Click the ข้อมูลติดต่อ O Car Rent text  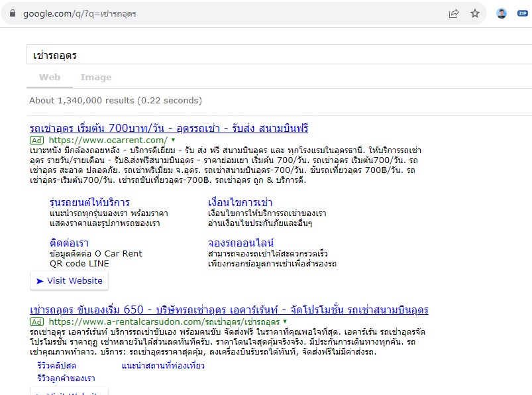pos(95,253)
